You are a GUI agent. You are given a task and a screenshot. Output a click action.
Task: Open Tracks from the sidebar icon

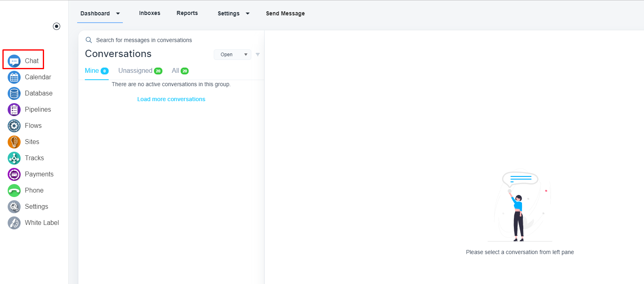[x=14, y=158]
